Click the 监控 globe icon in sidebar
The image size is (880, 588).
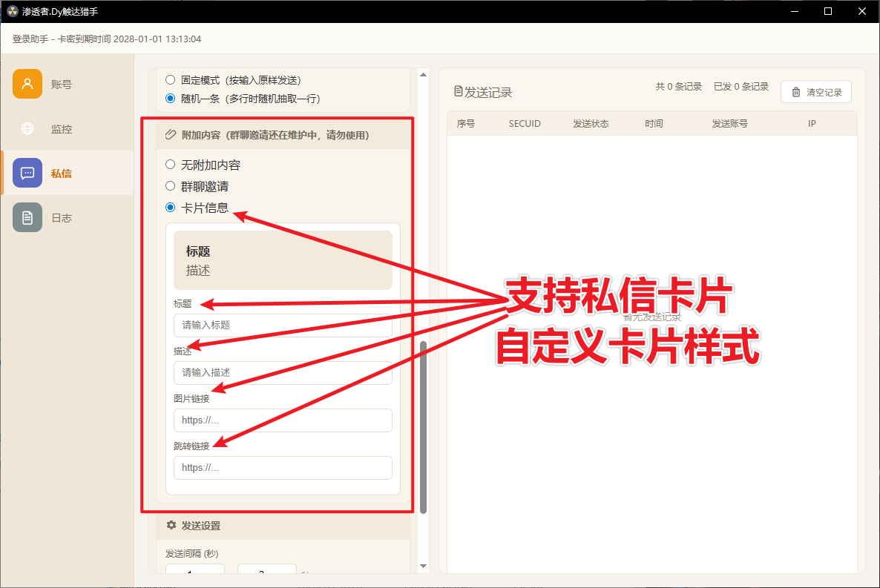coord(27,128)
